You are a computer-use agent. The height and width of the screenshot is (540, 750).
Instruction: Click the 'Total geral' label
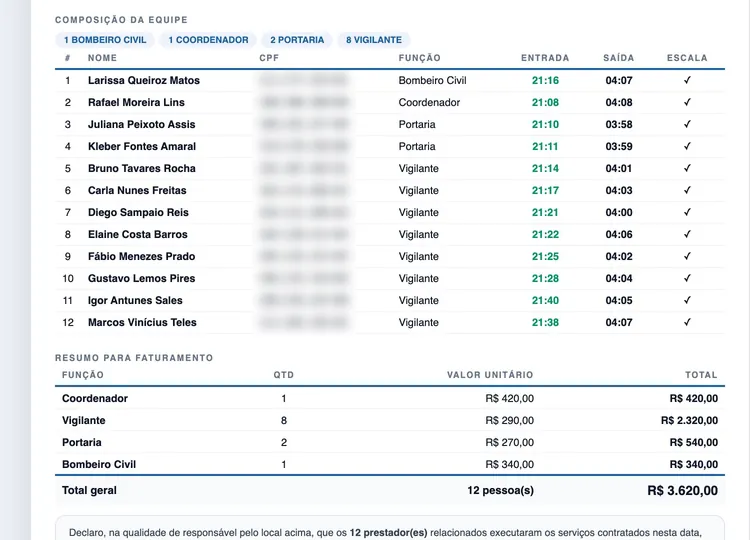pyautogui.click(x=89, y=490)
